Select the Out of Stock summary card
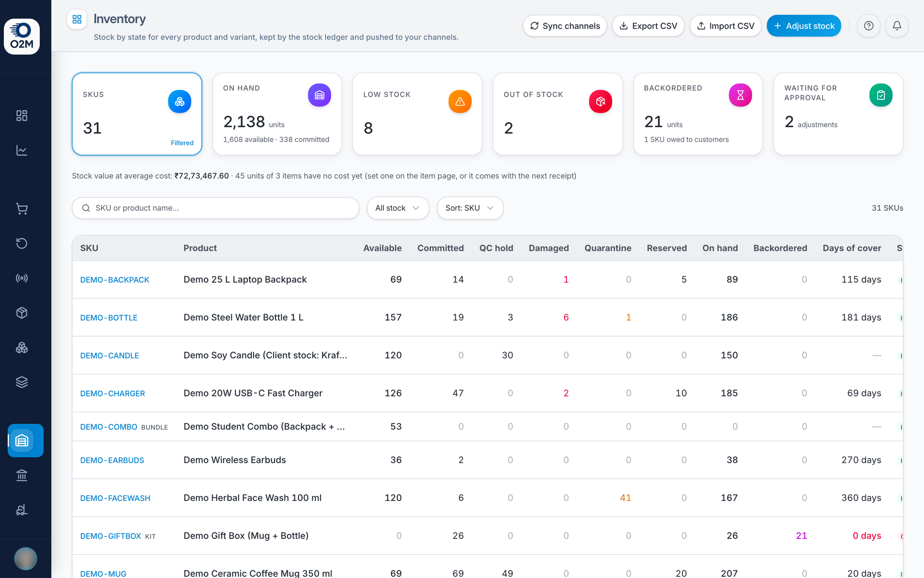The image size is (924, 578). click(558, 114)
